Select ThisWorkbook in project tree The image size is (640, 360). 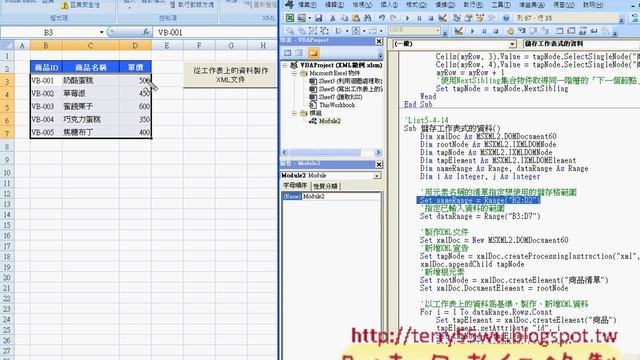(332, 105)
